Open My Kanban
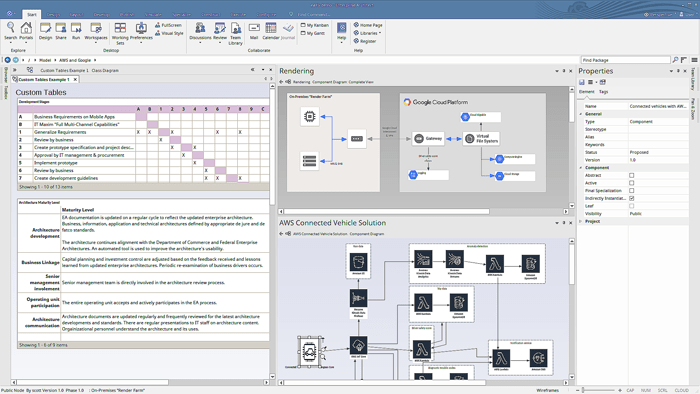 click(315, 25)
